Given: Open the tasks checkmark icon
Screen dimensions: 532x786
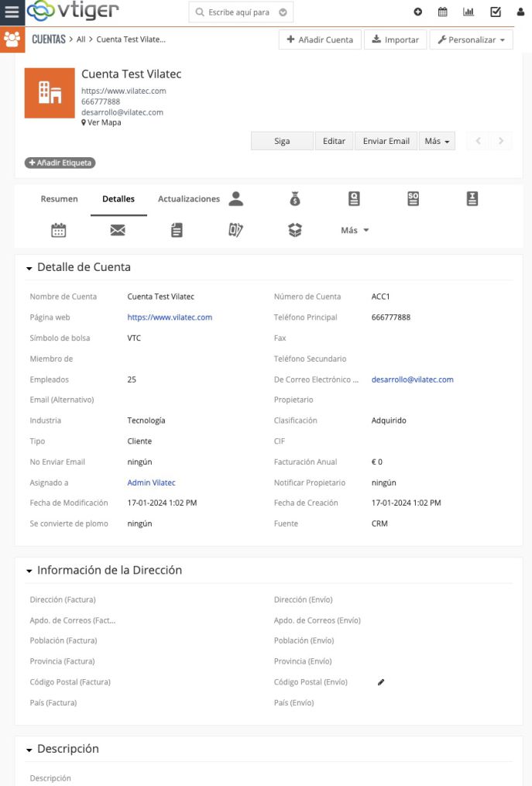Looking at the screenshot, I should pos(496,12).
